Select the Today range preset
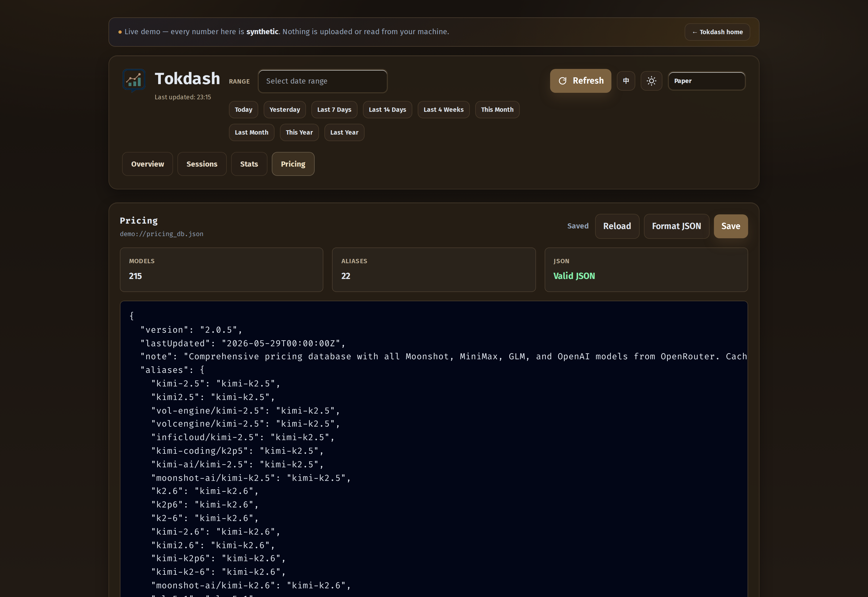 pyautogui.click(x=243, y=110)
